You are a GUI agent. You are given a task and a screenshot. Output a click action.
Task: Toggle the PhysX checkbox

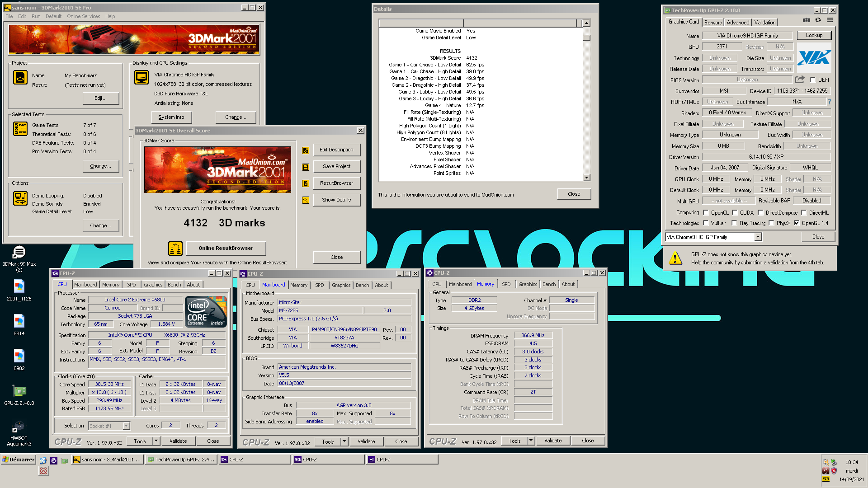tap(771, 223)
